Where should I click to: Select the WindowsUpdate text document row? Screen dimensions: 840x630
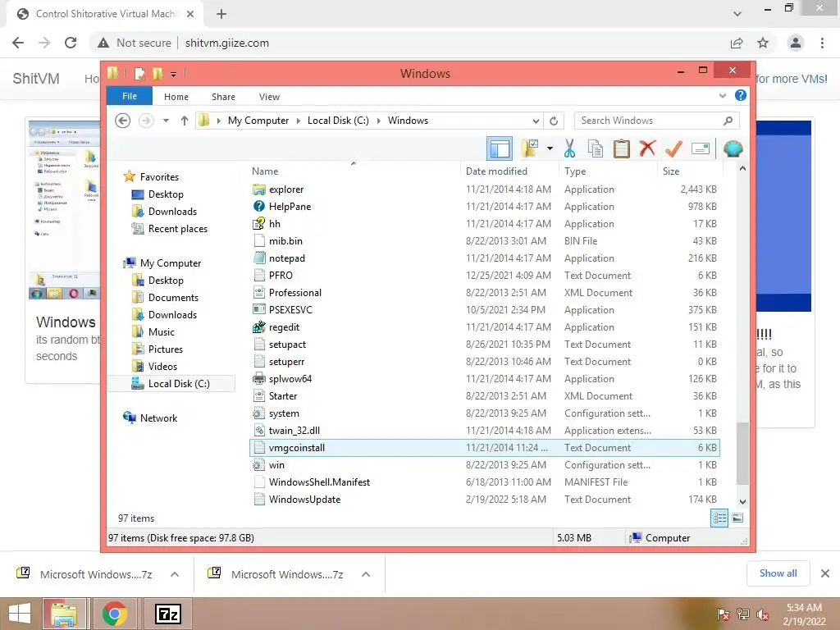[484, 500]
